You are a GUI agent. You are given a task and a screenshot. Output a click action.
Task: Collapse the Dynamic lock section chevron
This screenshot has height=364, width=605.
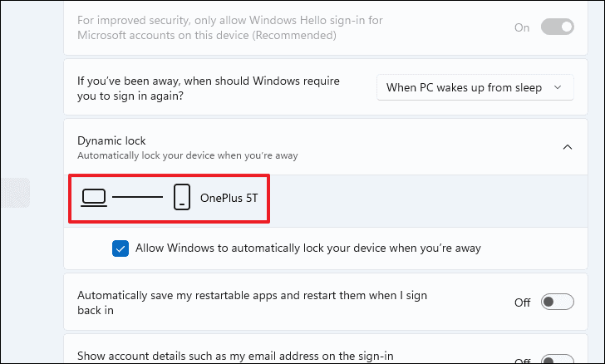click(x=567, y=147)
